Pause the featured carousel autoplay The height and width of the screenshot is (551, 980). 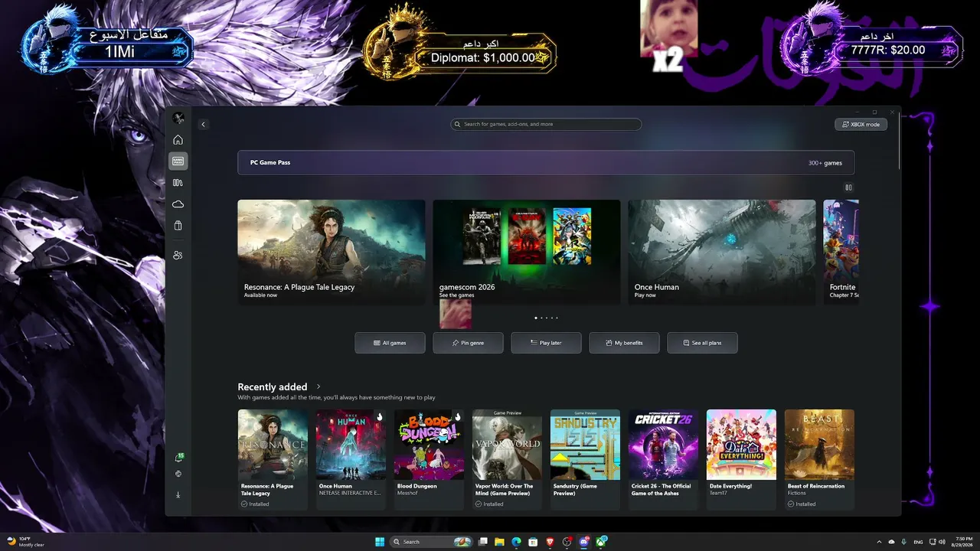(x=848, y=187)
